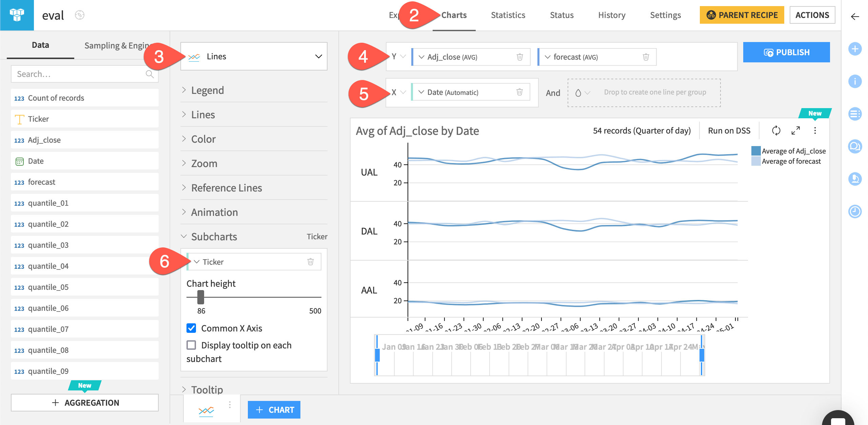Open the History tab
The width and height of the screenshot is (868, 425).
612,15
